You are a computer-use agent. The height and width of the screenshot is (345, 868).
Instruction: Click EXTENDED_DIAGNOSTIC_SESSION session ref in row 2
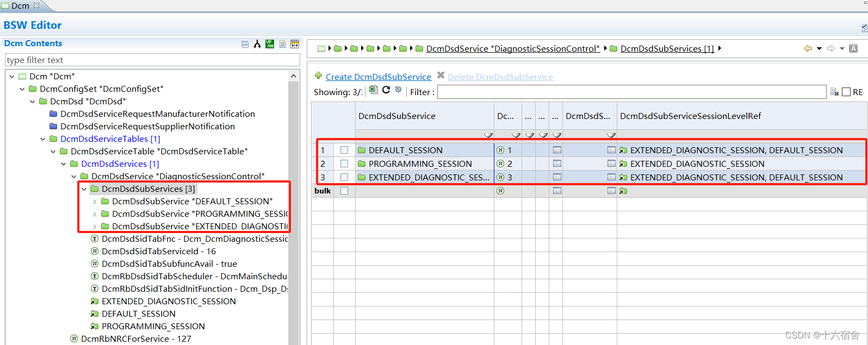click(x=697, y=164)
